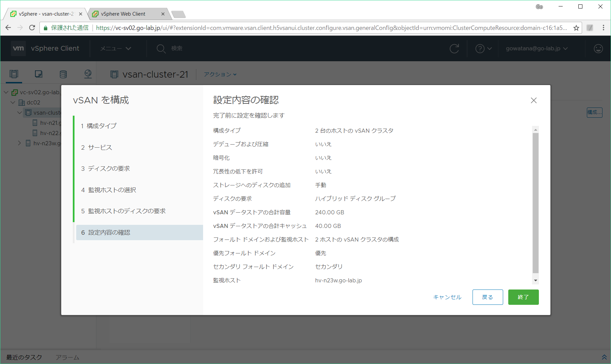Viewport: 611px width, 364px height.
Task: Click the browser address bar URL
Action: click(x=331, y=28)
